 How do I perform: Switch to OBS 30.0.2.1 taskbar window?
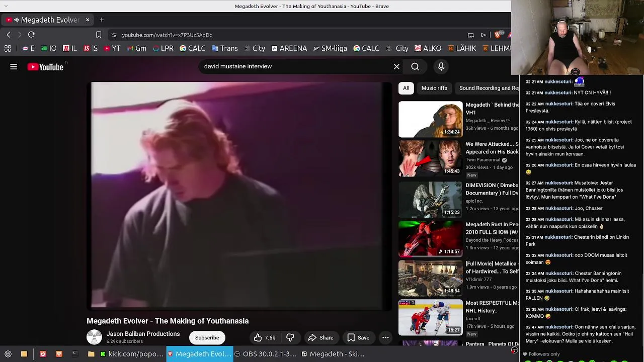[266, 354]
